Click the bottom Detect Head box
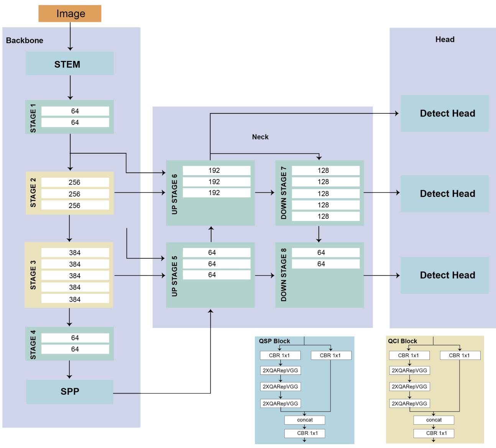Viewport: 496px width, 448px height. pyautogui.click(x=445, y=275)
